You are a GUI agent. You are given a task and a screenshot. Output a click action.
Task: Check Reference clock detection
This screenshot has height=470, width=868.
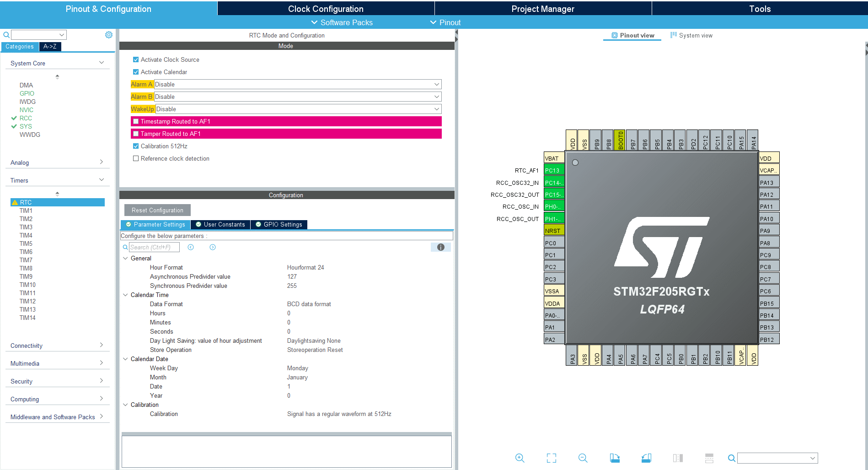coord(136,158)
